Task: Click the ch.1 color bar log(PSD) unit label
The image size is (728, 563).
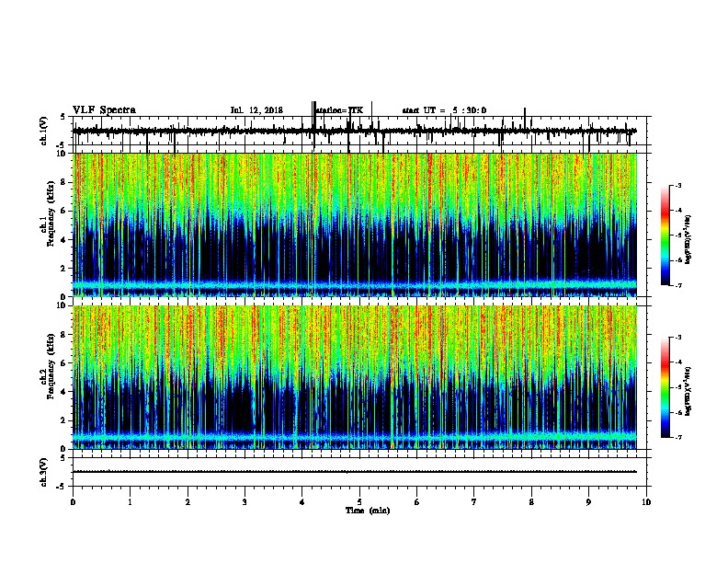Action: [x=688, y=240]
